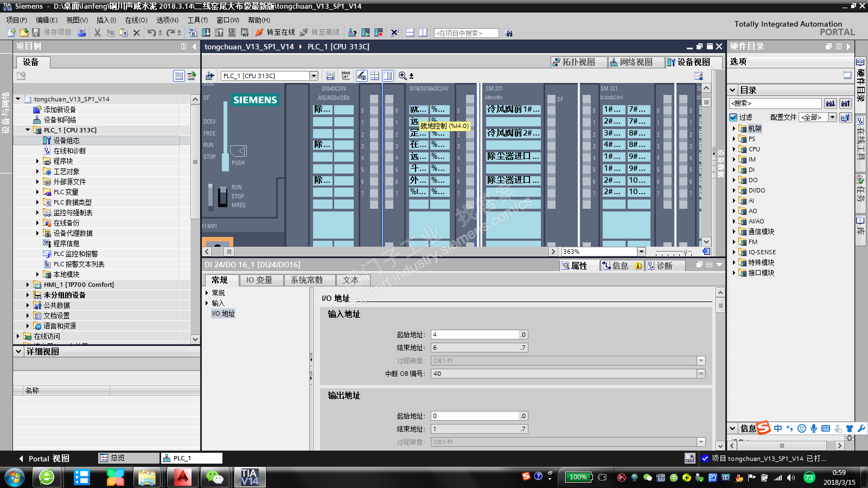The image size is (868, 488).
Task: Click the download to device icon
Action: pyautogui.click(x=206, y=33)
